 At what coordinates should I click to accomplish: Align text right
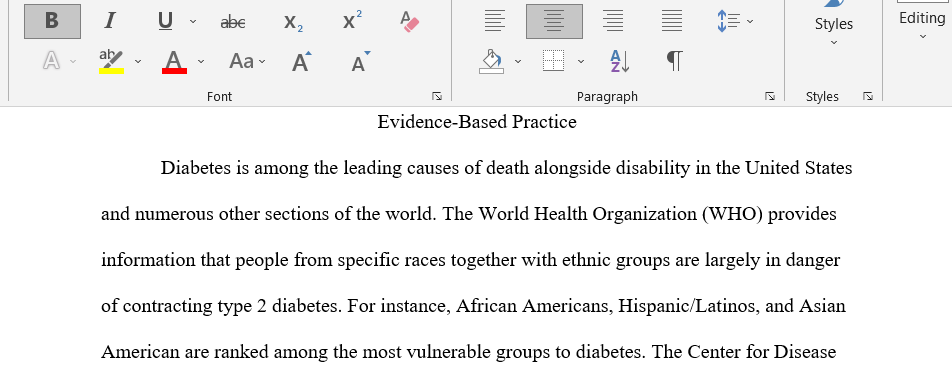613,21
